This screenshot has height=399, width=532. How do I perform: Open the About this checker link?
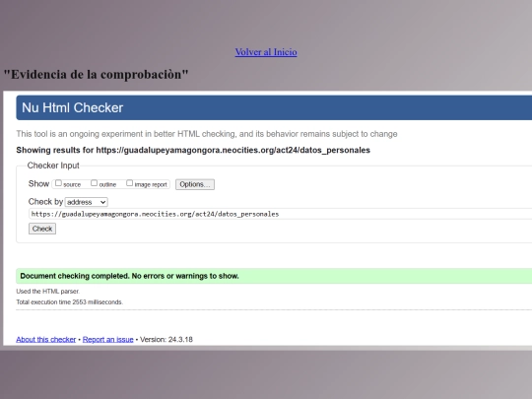[45, 339]
